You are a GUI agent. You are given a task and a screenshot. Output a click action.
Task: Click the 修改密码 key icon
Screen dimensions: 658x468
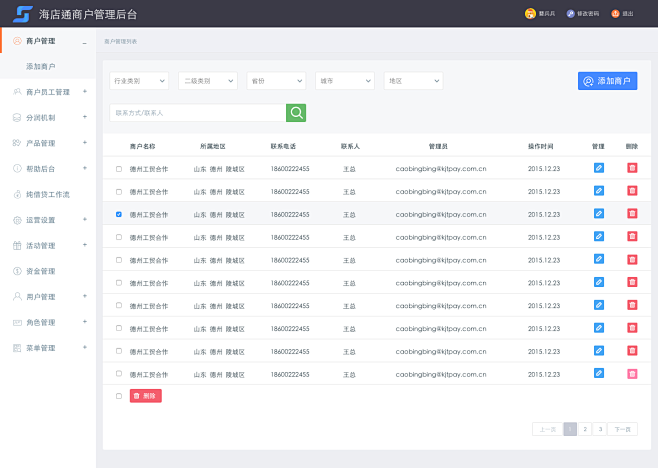pos(570,14)
